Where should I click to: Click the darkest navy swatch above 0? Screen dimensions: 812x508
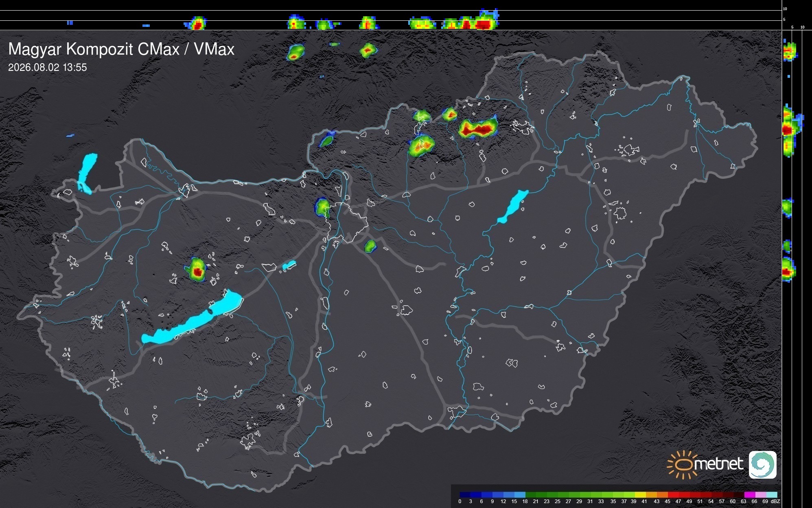pyautogui.click(x=465, y=495)
